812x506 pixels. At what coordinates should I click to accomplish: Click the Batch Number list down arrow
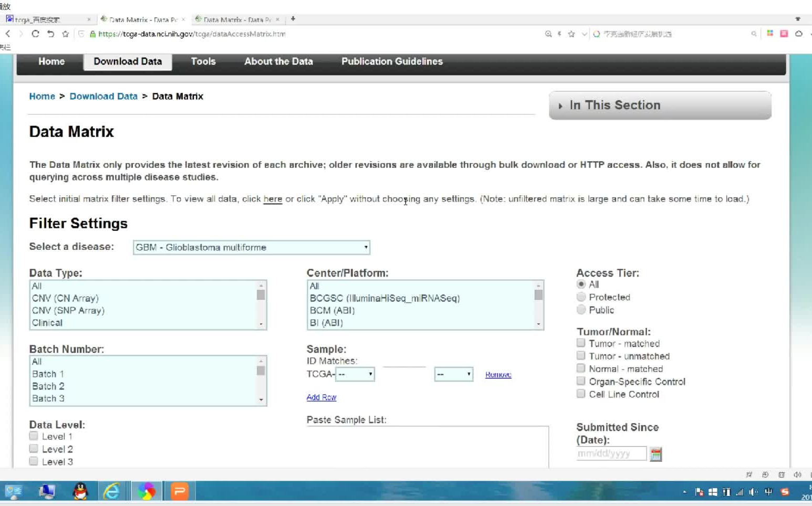click(261, 400)
